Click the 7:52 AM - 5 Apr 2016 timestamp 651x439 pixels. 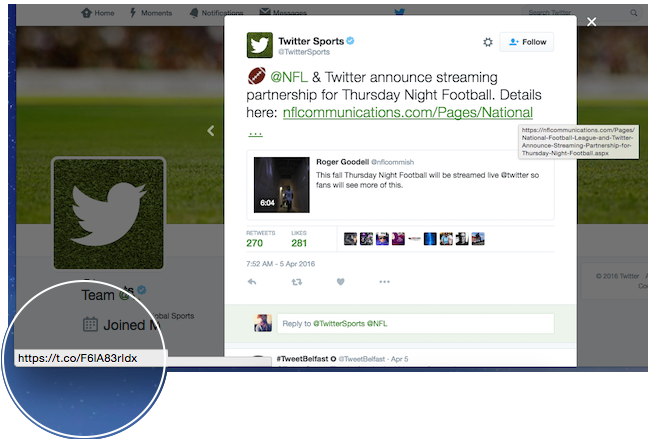click(281, 264)
